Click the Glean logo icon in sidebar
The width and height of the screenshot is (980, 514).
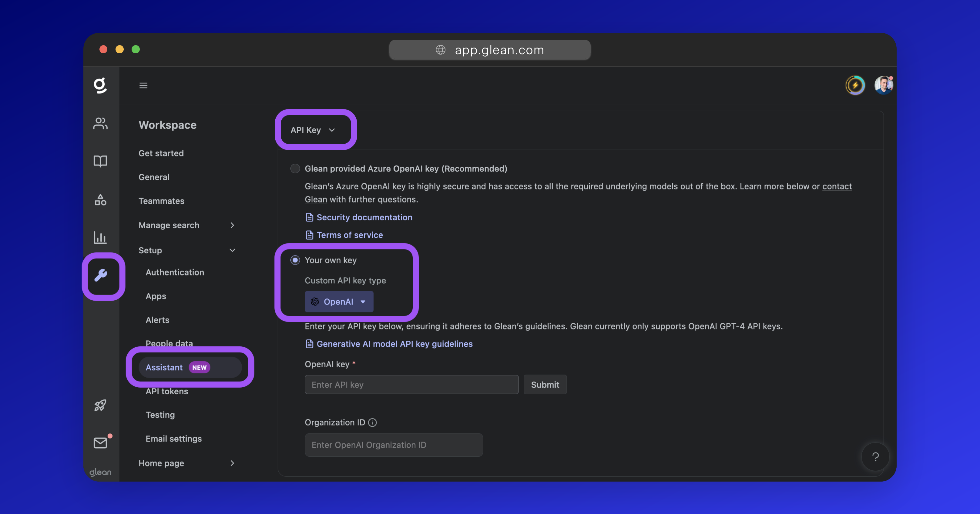coord(100,85)
